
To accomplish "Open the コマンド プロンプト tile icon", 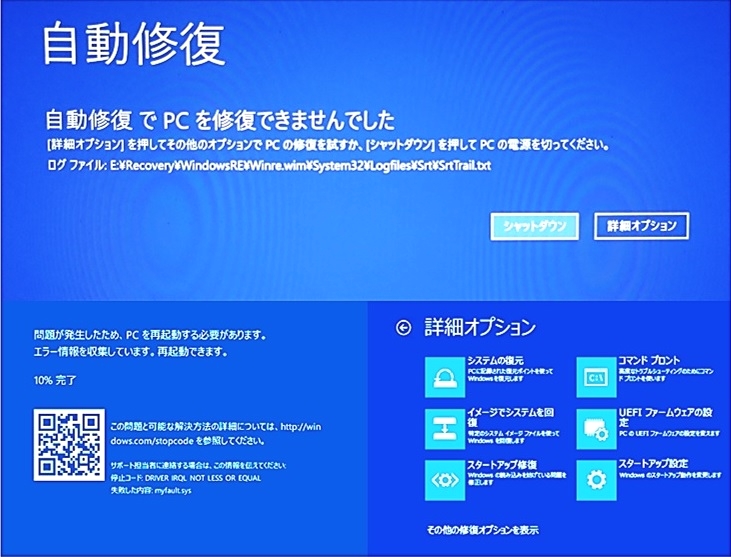I will pos(596,377).
